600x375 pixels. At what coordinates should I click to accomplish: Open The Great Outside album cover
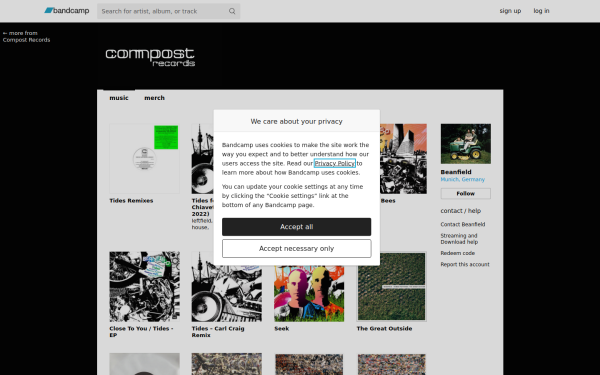pyautogui.click(x=391, y=287)
